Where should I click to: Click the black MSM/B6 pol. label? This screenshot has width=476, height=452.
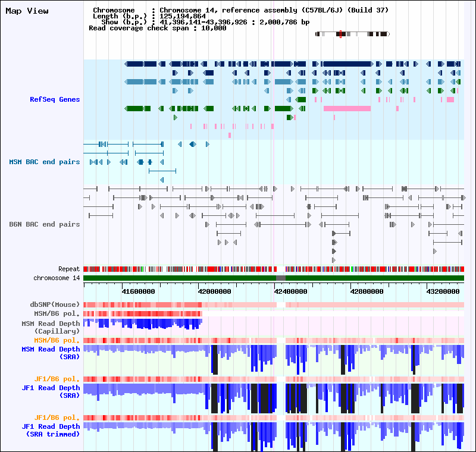point(57,313)
